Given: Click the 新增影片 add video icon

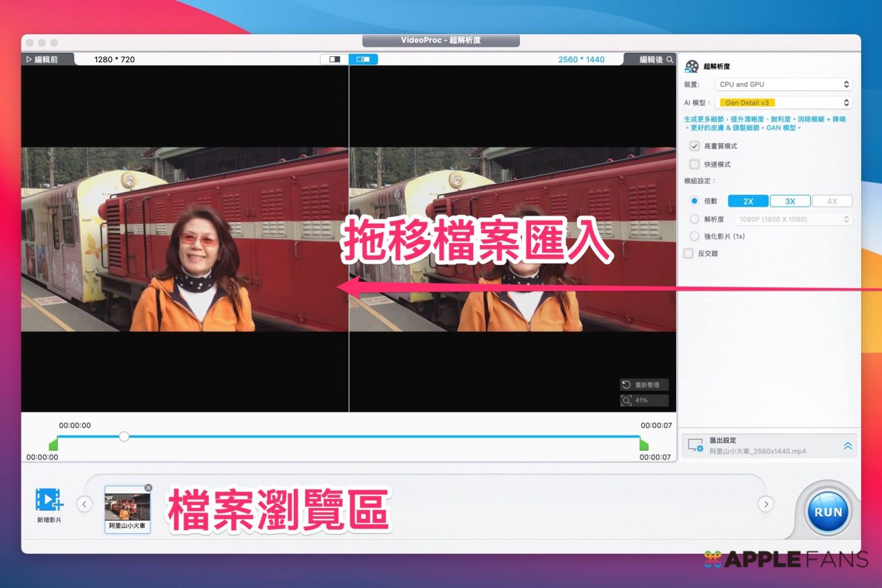Looking at the screenshot, I should tap(49, 501).
